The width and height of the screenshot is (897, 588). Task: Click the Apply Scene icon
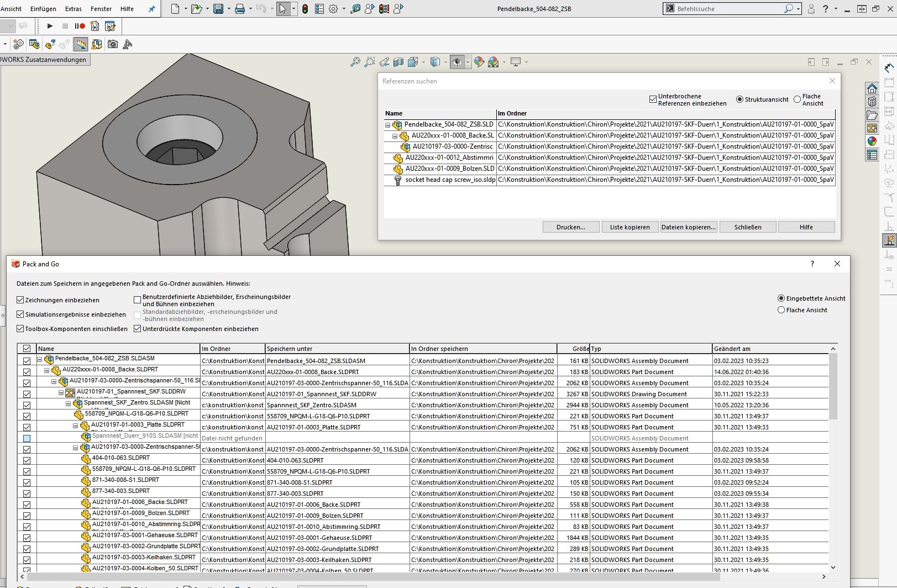tap(493, 62)
